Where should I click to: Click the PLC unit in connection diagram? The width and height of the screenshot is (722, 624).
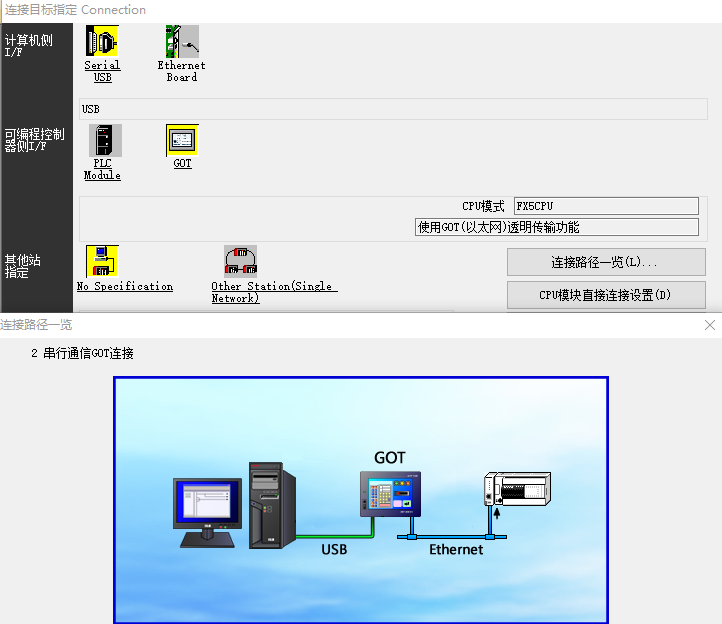pyautogui.click(x=517, y=491)
